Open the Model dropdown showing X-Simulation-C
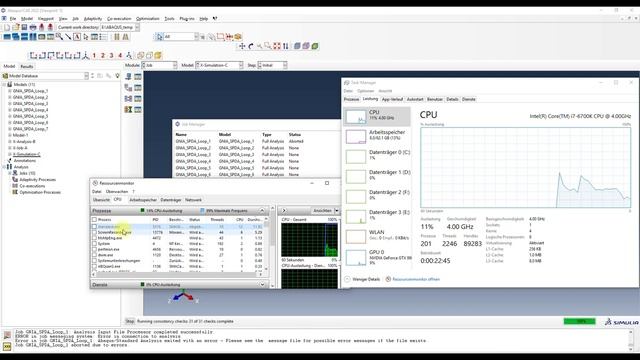Screen dimensions: 640x360 [219, 65]
